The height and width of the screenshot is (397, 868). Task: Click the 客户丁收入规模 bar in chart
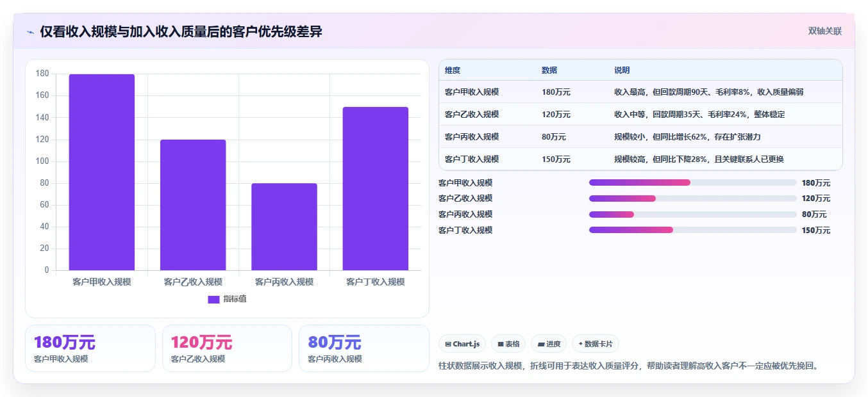(x=375, y=188)
